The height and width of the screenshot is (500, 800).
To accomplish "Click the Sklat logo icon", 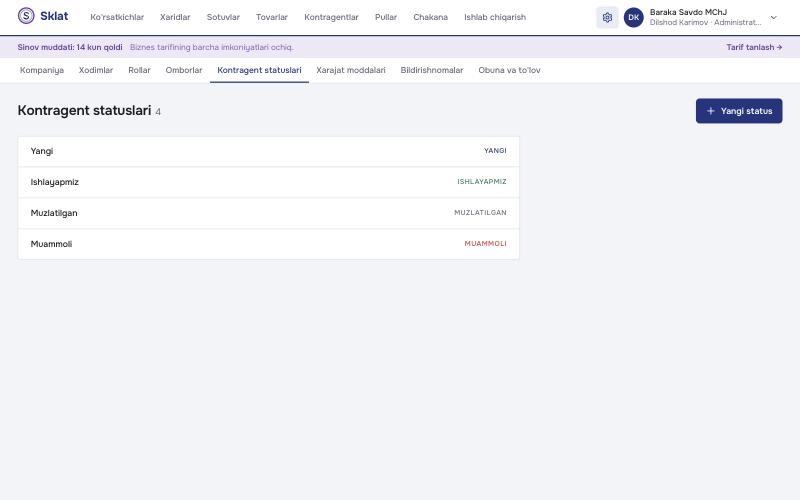I will [26, 16].
